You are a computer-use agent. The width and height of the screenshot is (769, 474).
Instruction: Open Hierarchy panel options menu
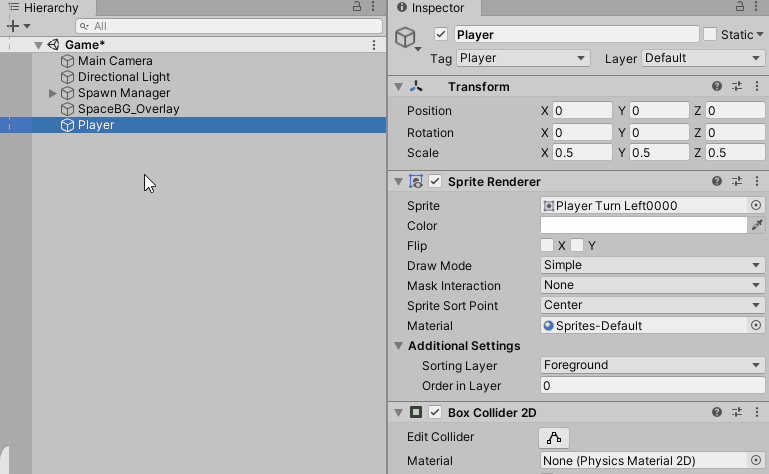coord(373,6)
